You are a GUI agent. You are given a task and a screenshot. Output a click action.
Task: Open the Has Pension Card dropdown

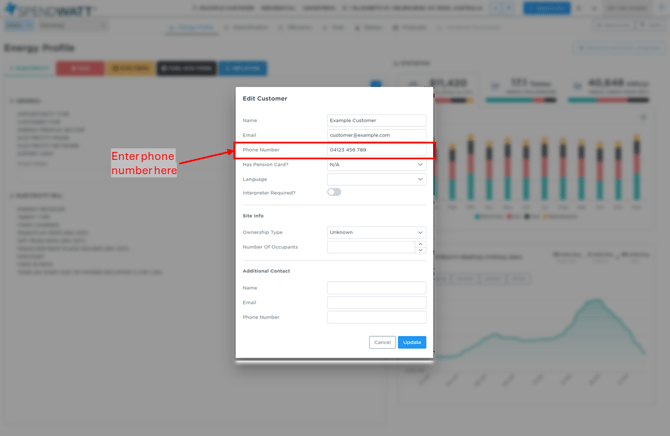coord(376,165)
